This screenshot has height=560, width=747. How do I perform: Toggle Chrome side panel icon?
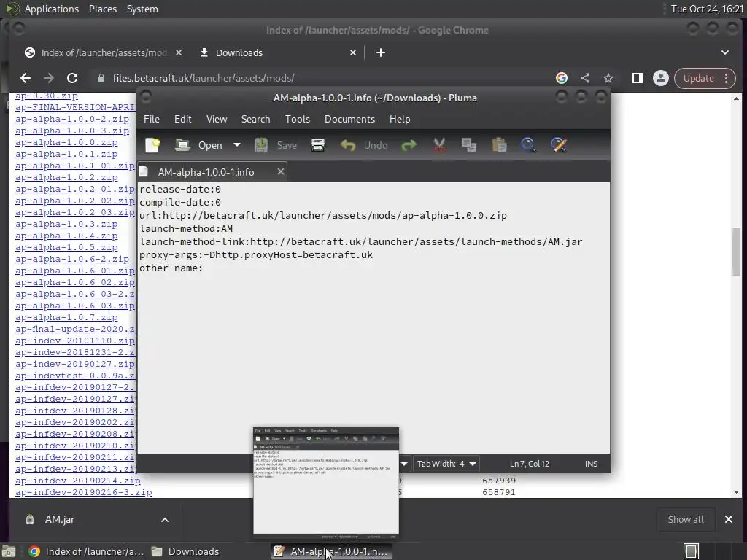(x=638, y=78)
